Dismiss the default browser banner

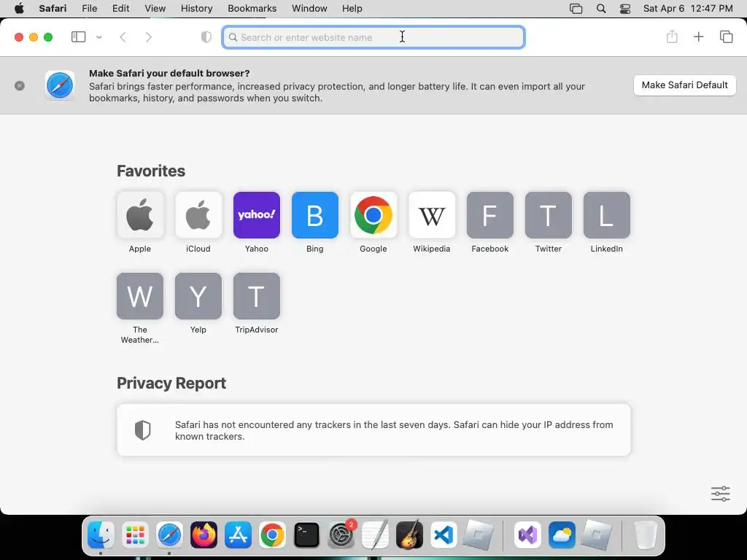coord(20,86)
